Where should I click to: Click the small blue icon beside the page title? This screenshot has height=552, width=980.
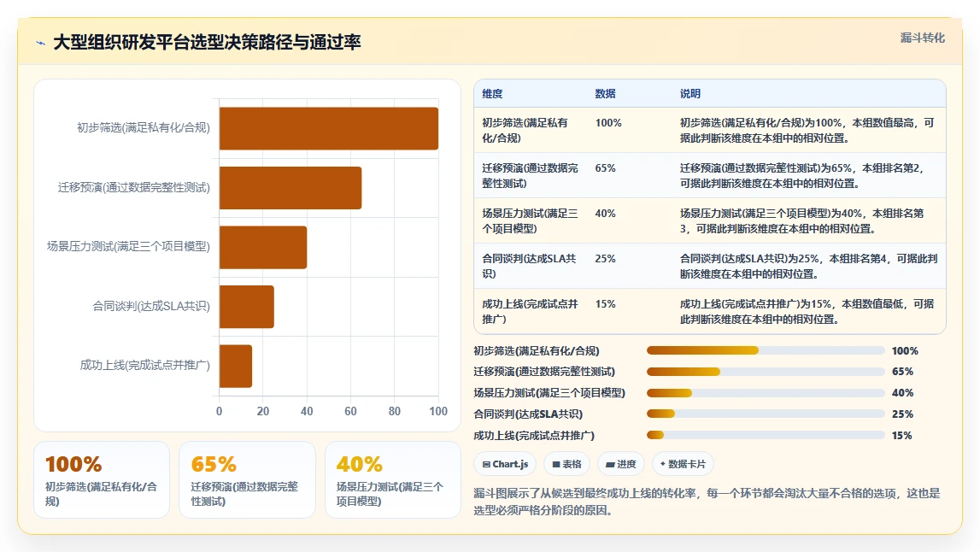41,43
